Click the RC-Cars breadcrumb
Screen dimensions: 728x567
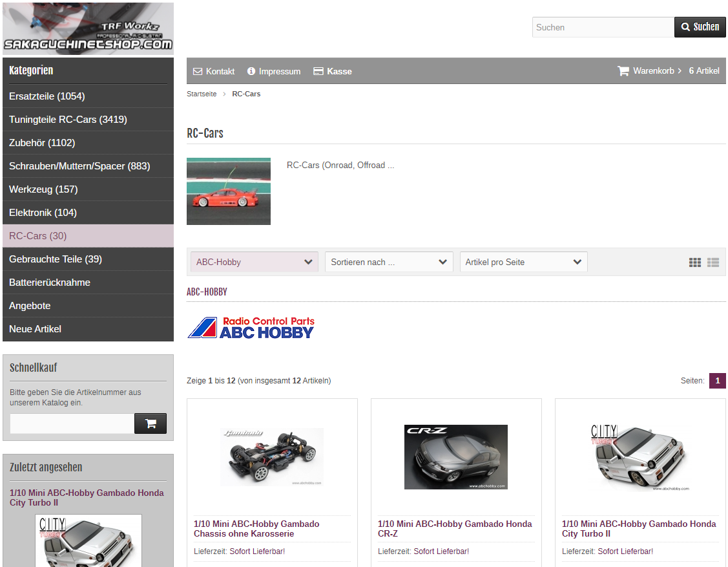coord(246,94)
